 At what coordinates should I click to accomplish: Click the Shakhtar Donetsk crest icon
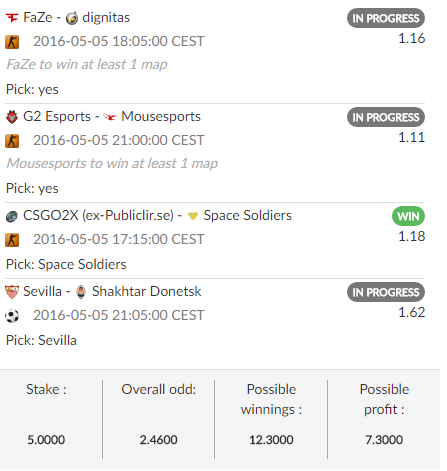point(81,292)
